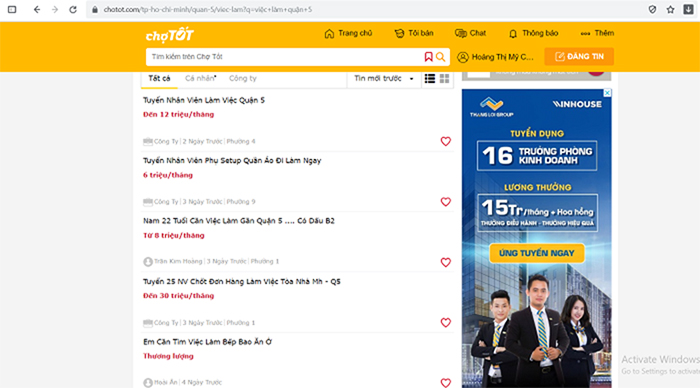Click the browser back arrow
The height and width of the screenshot is (388, 700).
click(37, 9)
